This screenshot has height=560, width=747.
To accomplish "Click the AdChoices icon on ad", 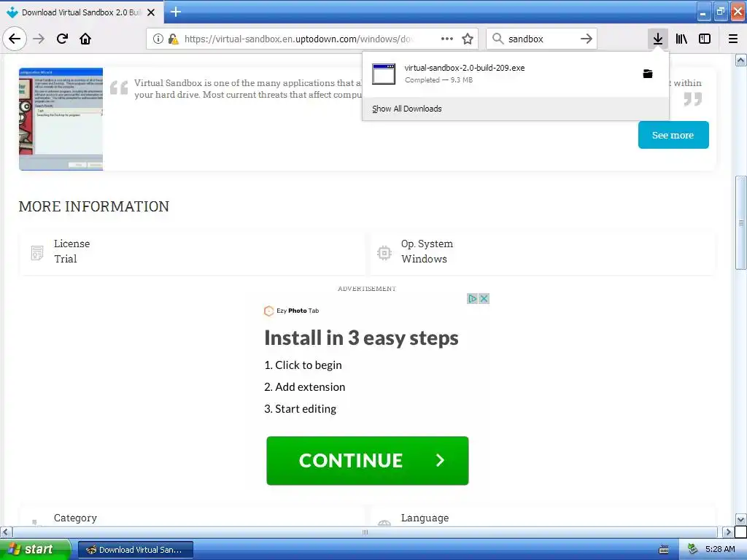I will pos(472,298).
